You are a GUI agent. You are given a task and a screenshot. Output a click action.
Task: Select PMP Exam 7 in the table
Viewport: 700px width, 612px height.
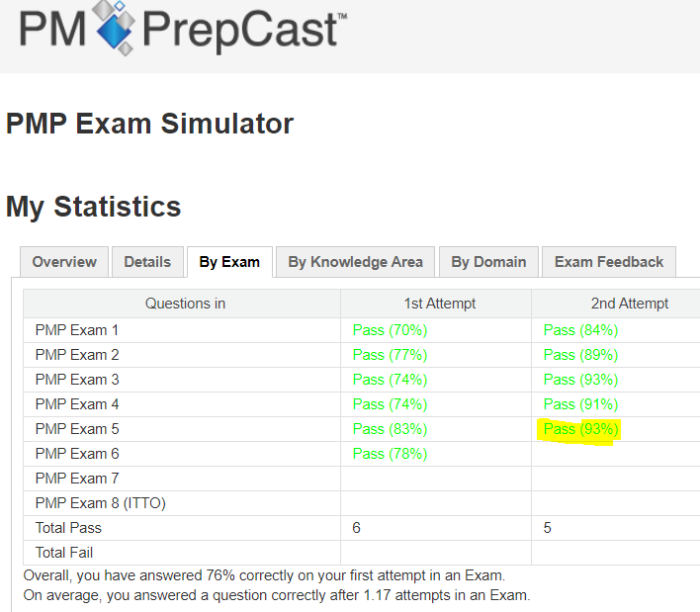pos(77,479)
